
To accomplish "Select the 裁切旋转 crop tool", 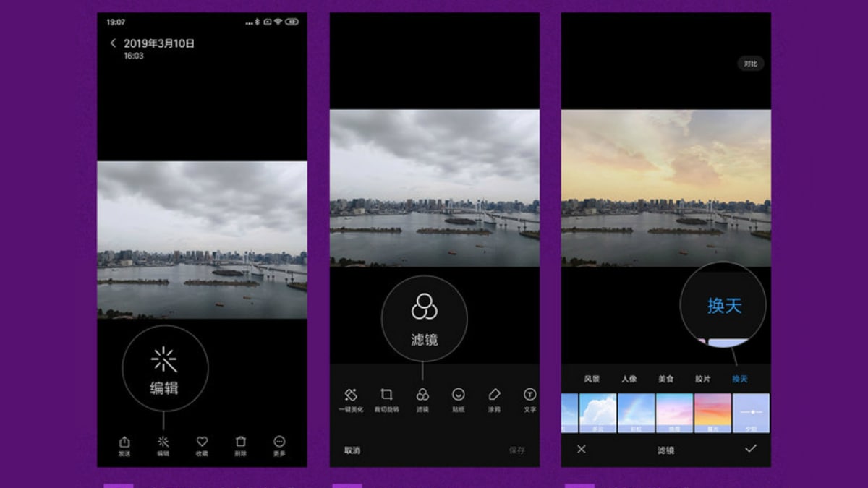I will [386, 398].
